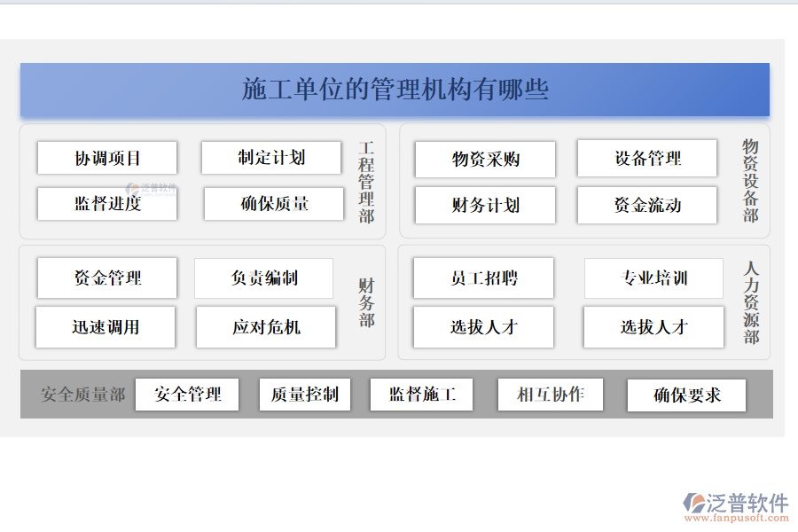
Task: Select 制定计划 in 工程管理部
Action: [x=271, y=157]
